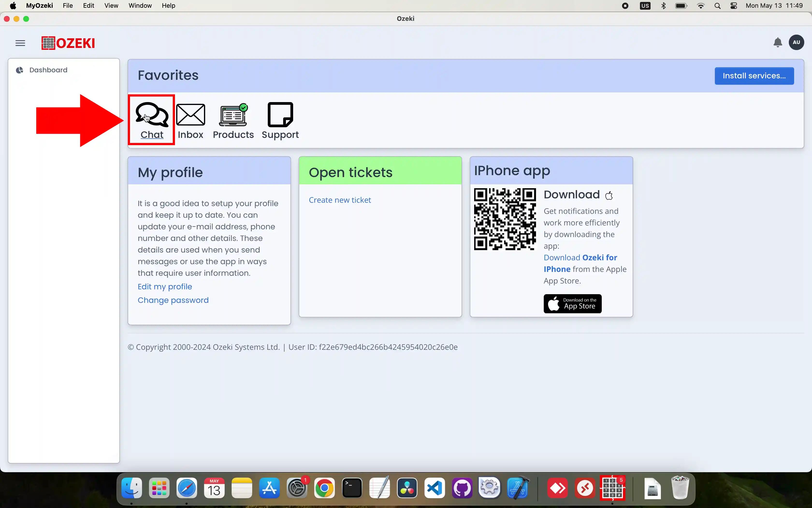
Task: Open Control Center in menu bar
Action: tap(733, 6)
